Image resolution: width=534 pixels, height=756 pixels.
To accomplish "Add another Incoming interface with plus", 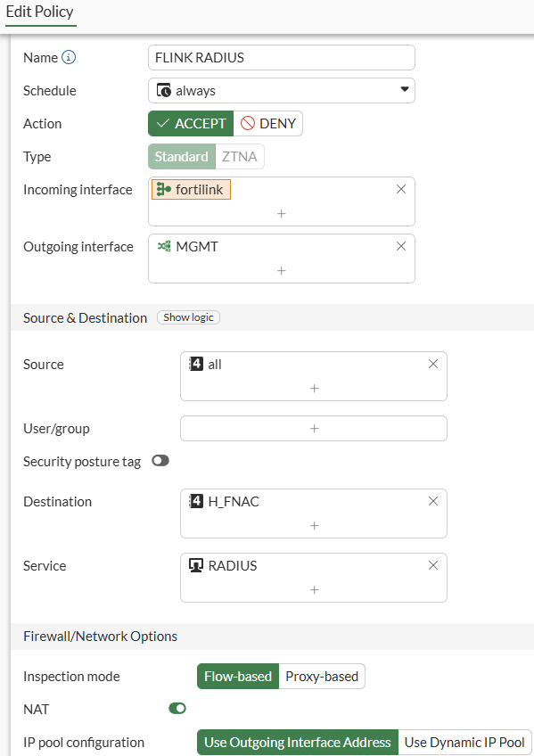I will 282,214.
